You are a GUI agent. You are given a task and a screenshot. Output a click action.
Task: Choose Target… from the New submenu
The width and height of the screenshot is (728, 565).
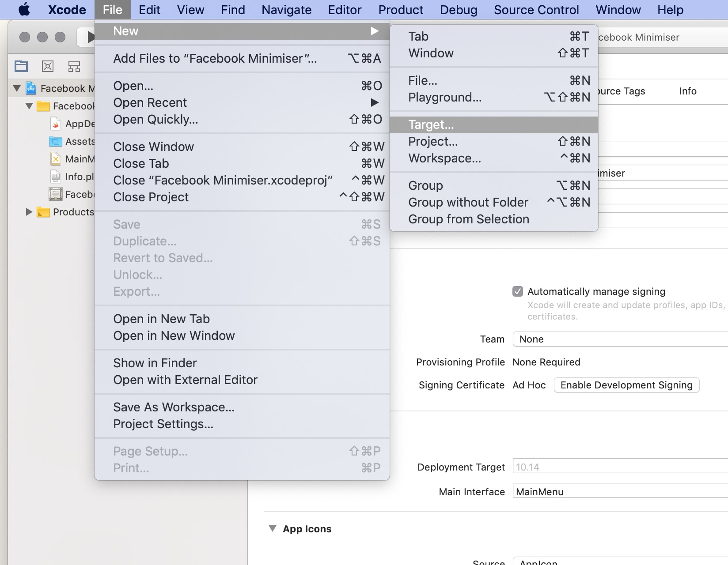point(494,124)
